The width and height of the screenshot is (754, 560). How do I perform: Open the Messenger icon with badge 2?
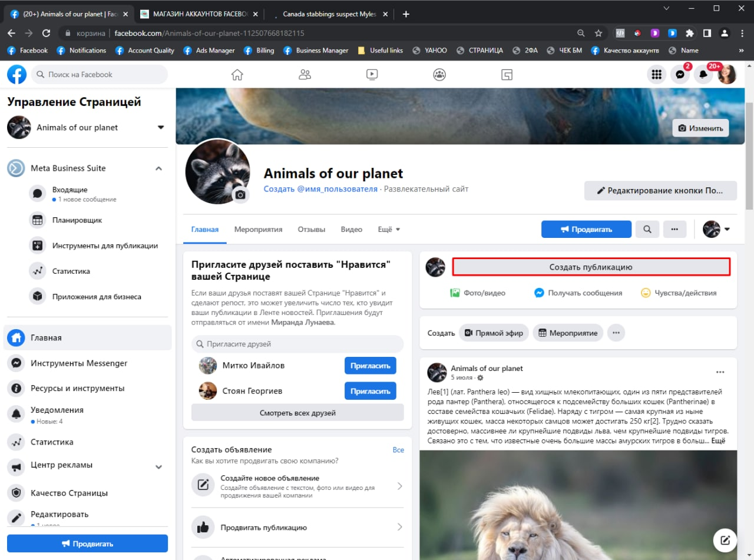[x=680, y=74]
